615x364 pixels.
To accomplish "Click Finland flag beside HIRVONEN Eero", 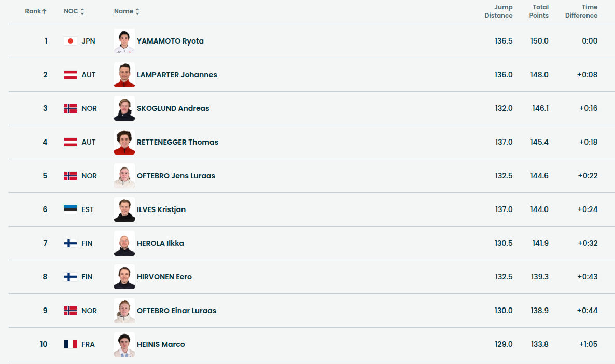I will coord(71,277).
